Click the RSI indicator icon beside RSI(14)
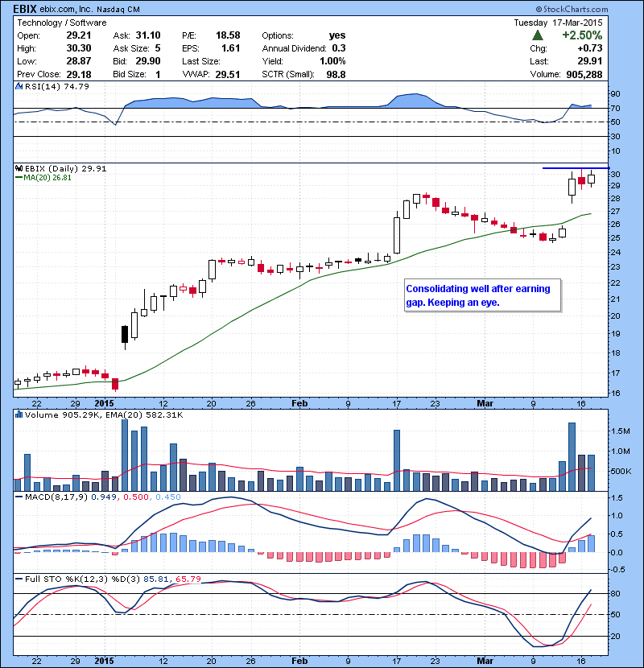Screen dimensions: 644x668 click(x=19, y=86)
